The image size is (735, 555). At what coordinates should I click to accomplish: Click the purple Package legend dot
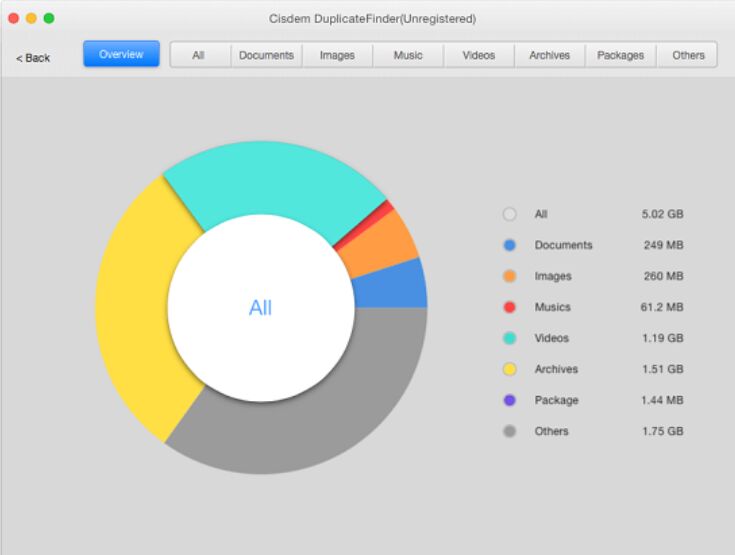point(510,400)
